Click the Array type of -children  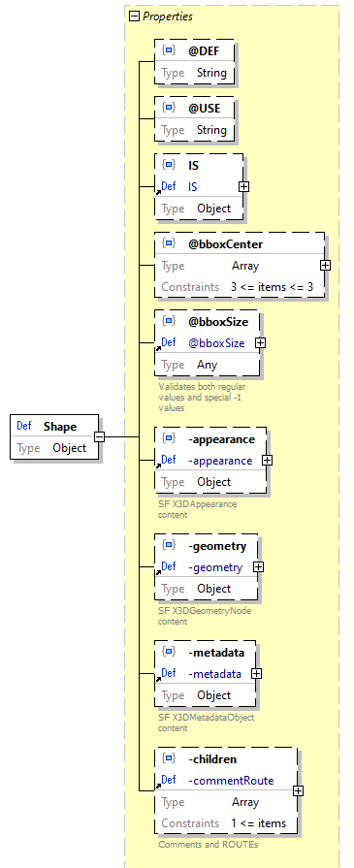point(245,802)
